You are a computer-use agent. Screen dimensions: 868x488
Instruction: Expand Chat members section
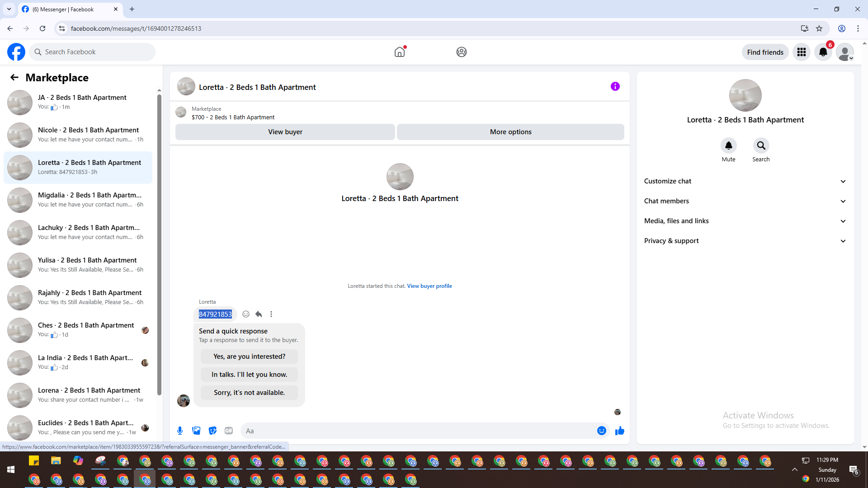coord(745,201)
